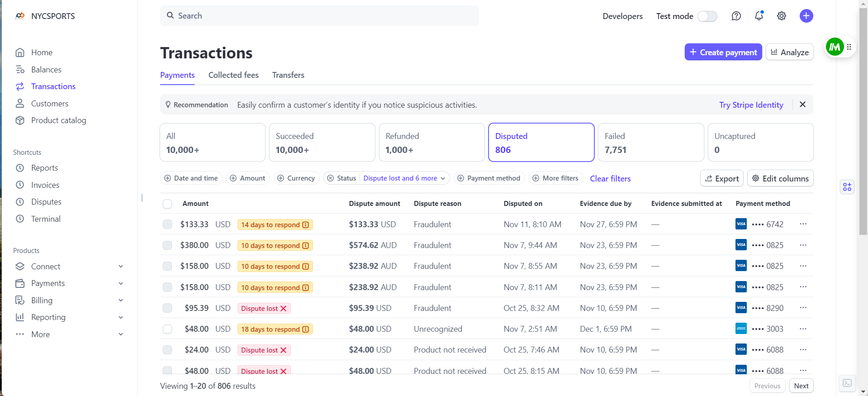Open row menu for $95.39 payment
This screenshot has height=396, width=868.
pyautogui.click(x=803, y=308)
